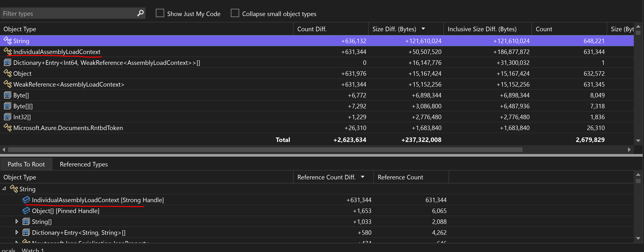Select the IndividualAssemblyLoadContext row name
Image resolution: width=644 pixels, height=252 pixels.
pos(57,52)
